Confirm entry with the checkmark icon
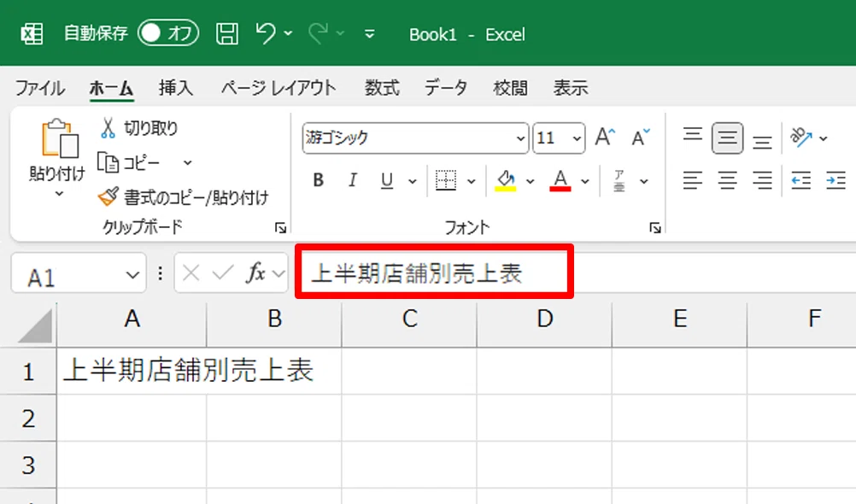 point(223,273)
